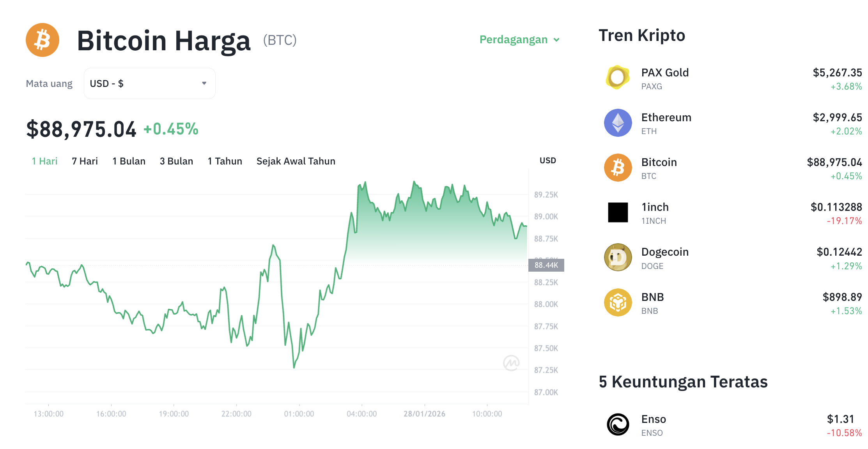
Task: Select the PAX Gold coin icon
Action: pos(617,78)
